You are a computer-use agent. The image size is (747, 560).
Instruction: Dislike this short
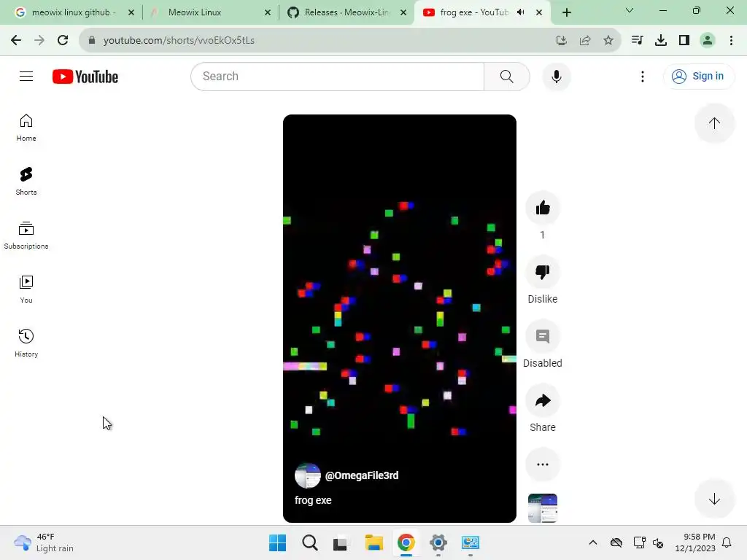[x=543, y=272]
